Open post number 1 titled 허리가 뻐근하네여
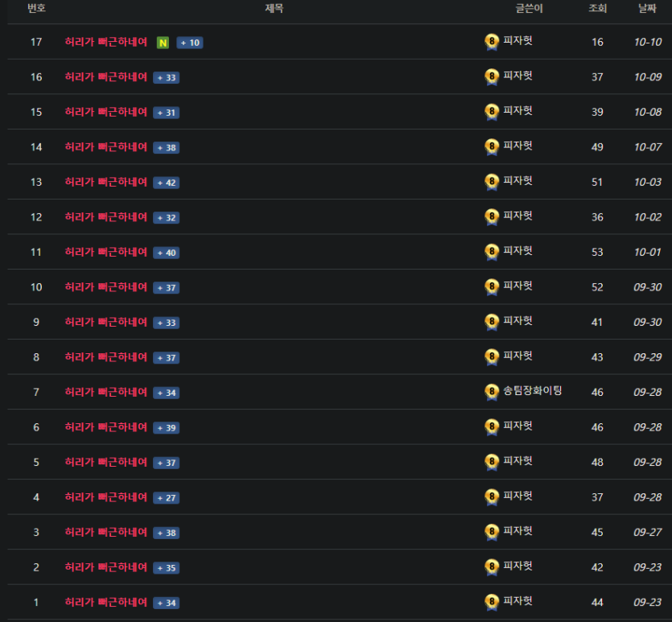The width and height of the screenshot is (672, 622). (106, 603)
